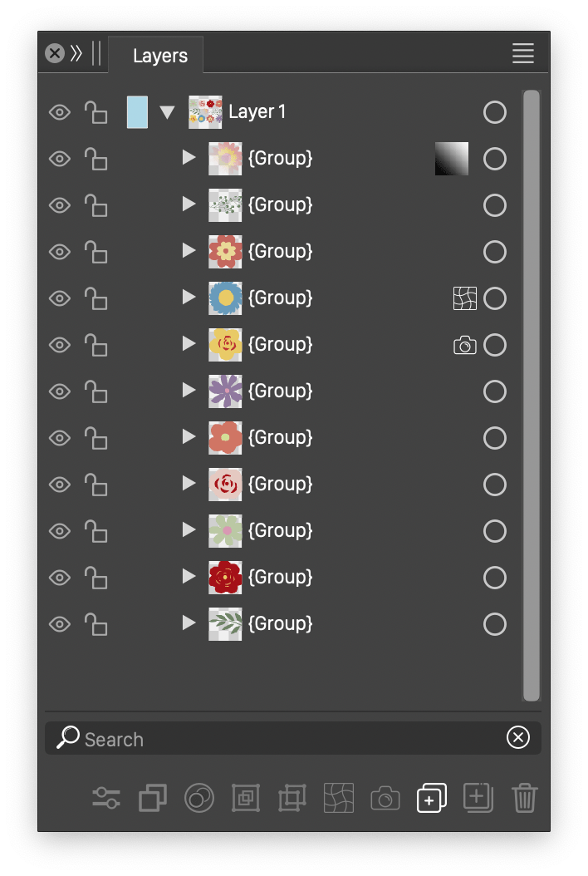Toggle visibility of the bottom leaf {Group}
Image resolution: width=588 pixels, height=876 pixels.
59,624
